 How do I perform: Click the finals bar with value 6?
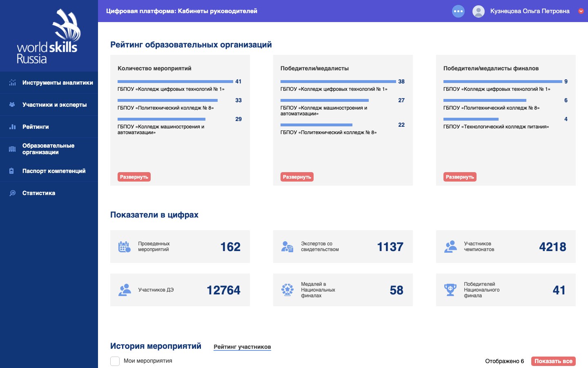pos(485,100)
